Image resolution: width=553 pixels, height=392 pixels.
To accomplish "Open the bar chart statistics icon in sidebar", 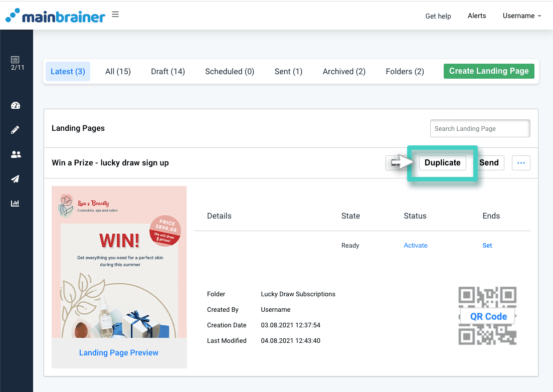I will tap(15, 204).
